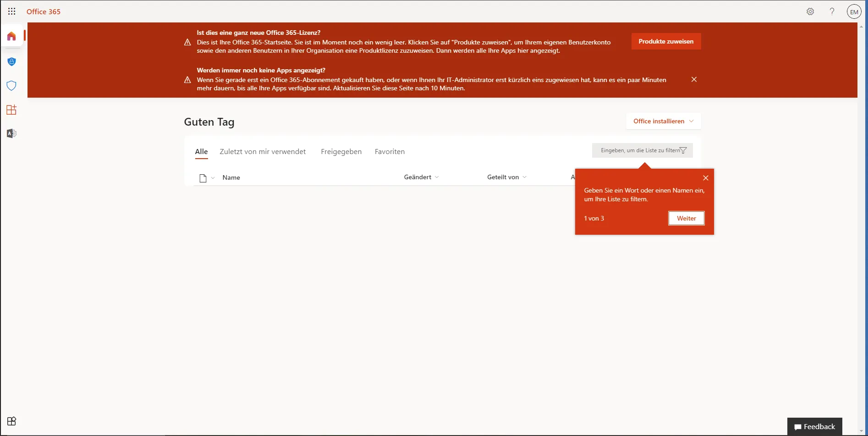Open the app launcher grid icon
The height and width of the screenshot is (436, 868).
(11, 11)
